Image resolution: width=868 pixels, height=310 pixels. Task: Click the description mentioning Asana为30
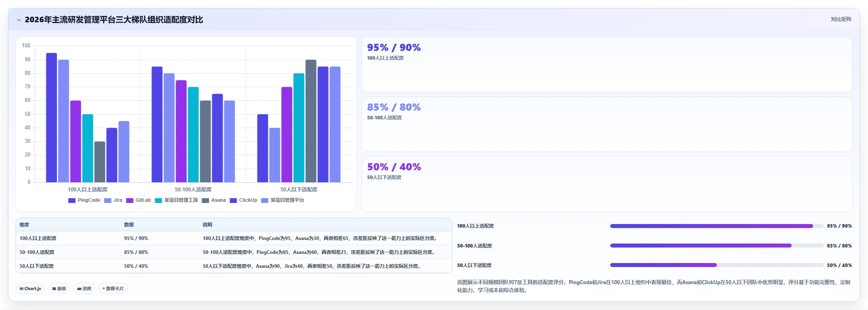(x=321, y=238)
